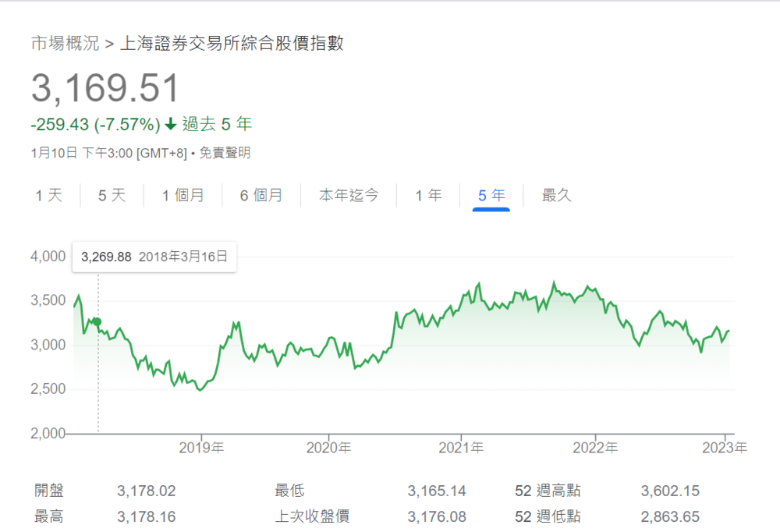Click the 開盤 value 3,178.02
780x532 pixels.
pyautogui.click(x=147, y=491)
